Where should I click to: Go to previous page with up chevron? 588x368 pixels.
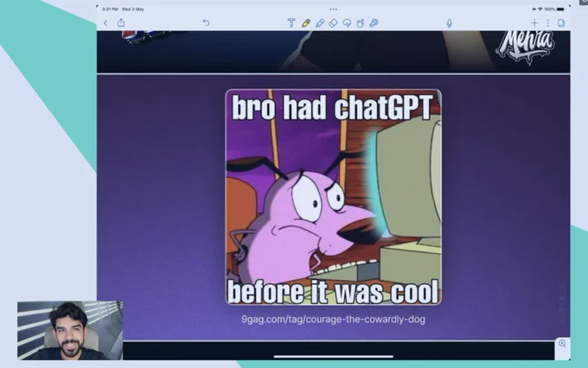tap(562, 287)
